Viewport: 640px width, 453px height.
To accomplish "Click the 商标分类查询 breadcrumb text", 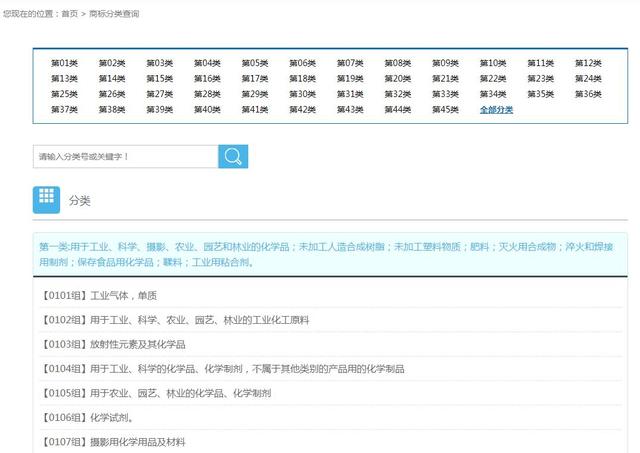I will coord(114,14).
